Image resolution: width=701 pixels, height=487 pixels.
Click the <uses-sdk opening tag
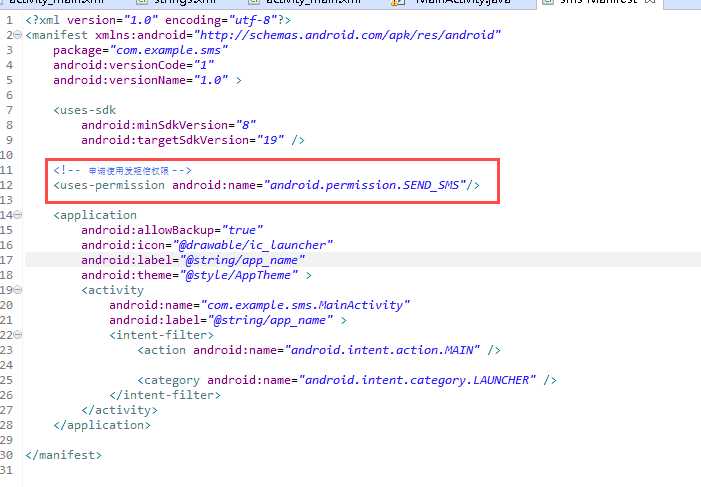[84, 110]
